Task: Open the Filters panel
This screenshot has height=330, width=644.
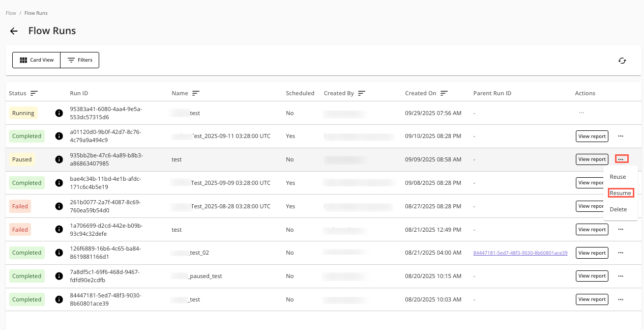Action: pyautogui.click(x=80, y=60)
